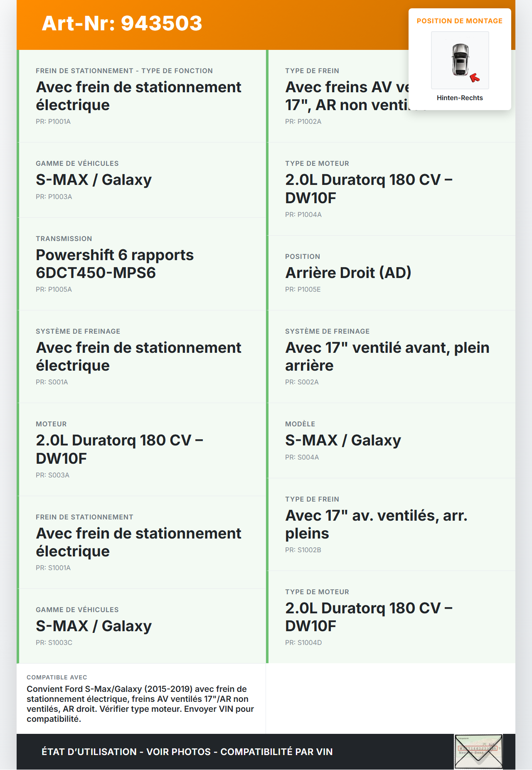This screenshot has height=770, width=532.
Task: Select S-MAX / Galaxy above PR P1003A
Action: [94, 180]
